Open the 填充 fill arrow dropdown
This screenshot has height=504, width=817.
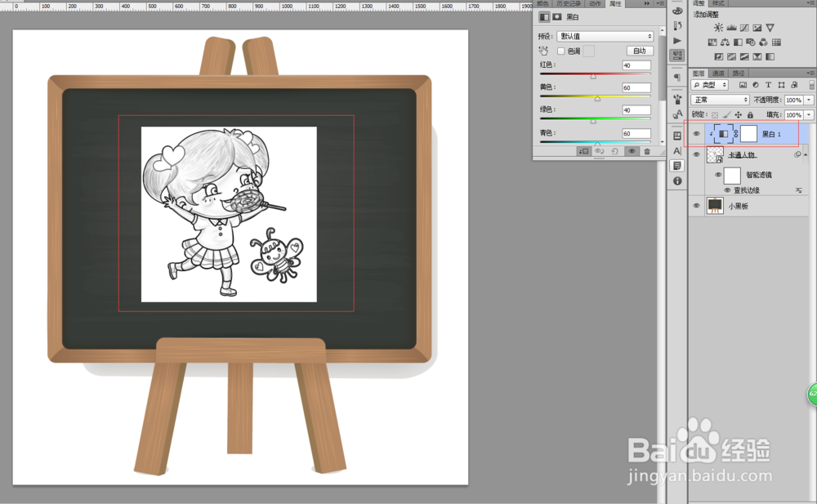[x=809, y=114]
